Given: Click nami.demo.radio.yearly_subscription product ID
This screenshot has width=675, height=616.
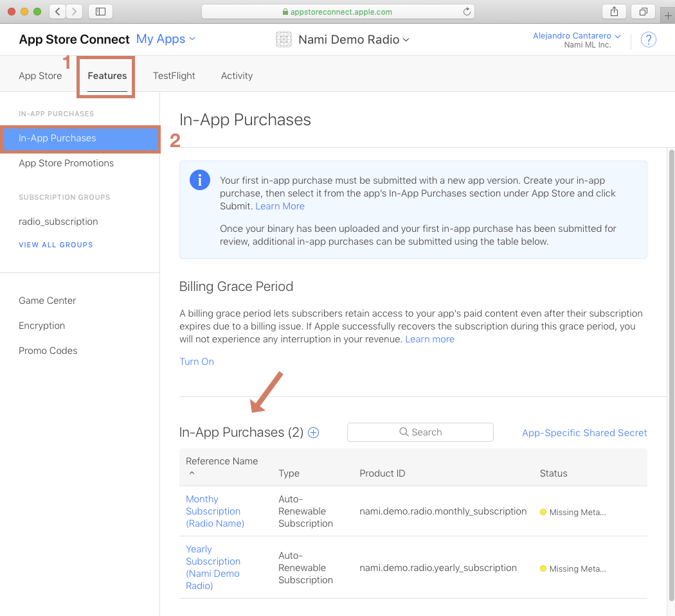Looking at the screenshot, I should pos(438,568).
